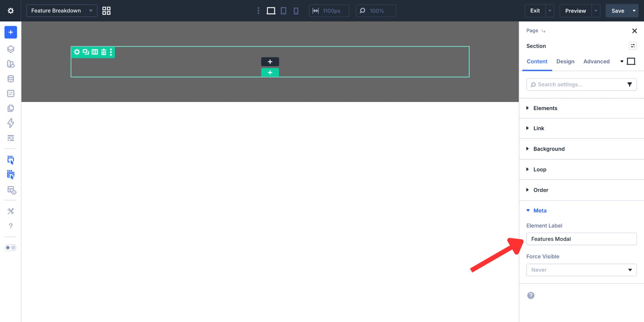Open the Feature Breakdown page dropdown
Viewport: 644px width, 322px height.
(x=62, y=11)
